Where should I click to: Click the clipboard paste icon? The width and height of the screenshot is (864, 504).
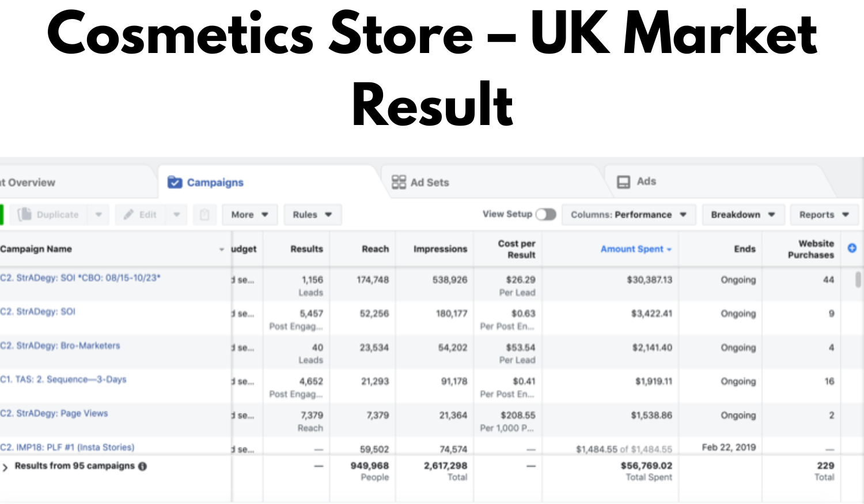pyautogui.click(x=204, y=214)
